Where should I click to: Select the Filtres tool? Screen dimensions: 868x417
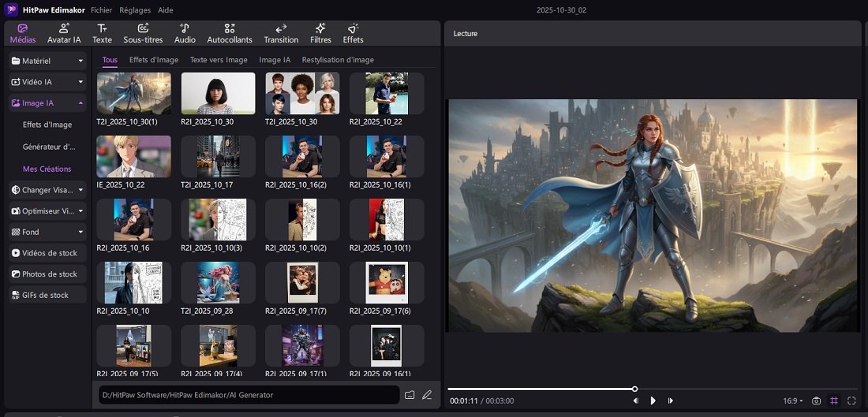tap(320, 33)
